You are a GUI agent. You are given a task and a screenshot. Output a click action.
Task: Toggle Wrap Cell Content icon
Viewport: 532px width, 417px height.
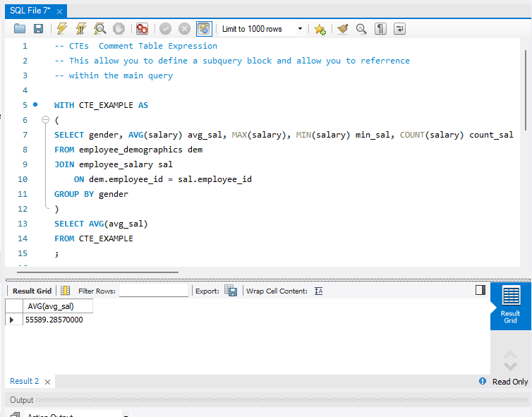click(318, 291)
